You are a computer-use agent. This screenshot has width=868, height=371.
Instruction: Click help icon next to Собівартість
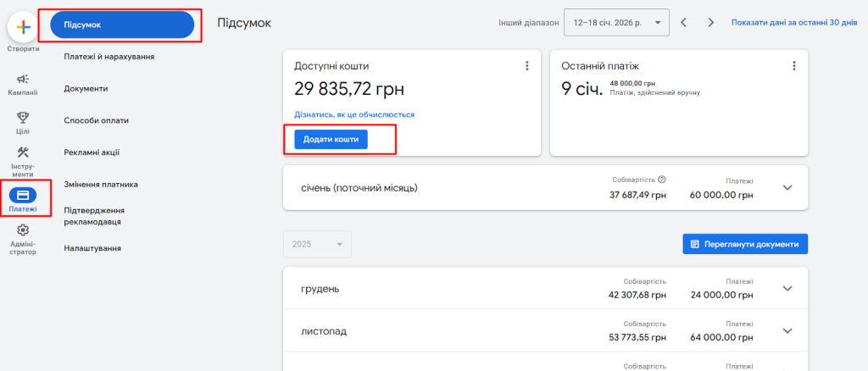point(662,180)
